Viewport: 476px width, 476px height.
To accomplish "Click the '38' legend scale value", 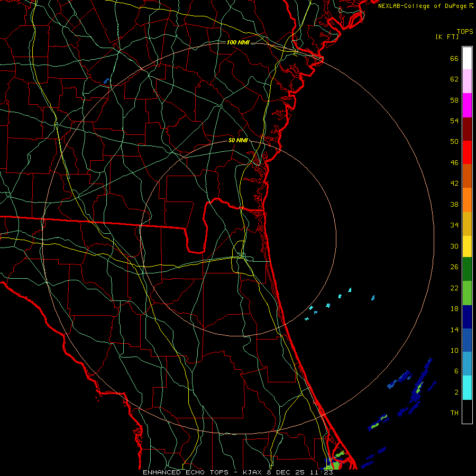I will point(454,204).
